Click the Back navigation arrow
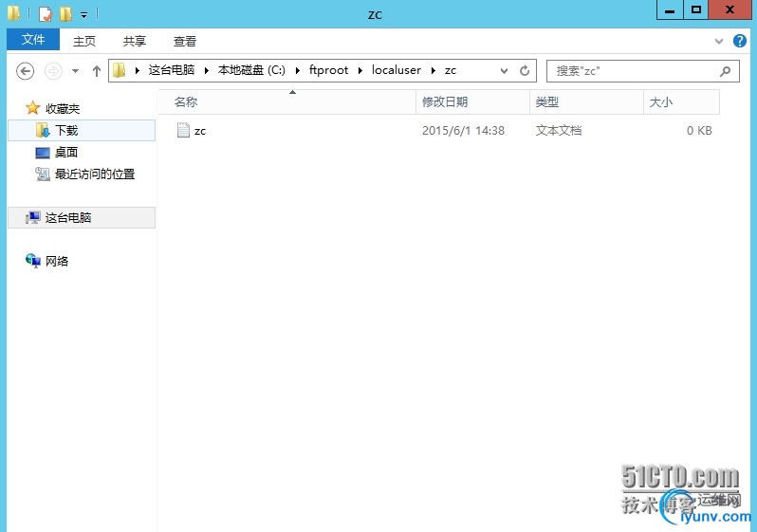757x532 pixels. click(x=25, y=71)
